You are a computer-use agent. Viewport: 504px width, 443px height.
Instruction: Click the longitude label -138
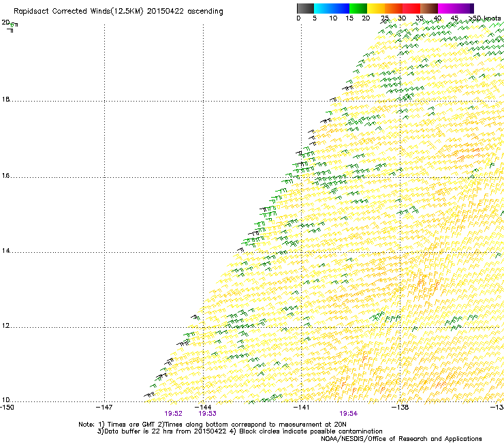click(x=400, y=408)
